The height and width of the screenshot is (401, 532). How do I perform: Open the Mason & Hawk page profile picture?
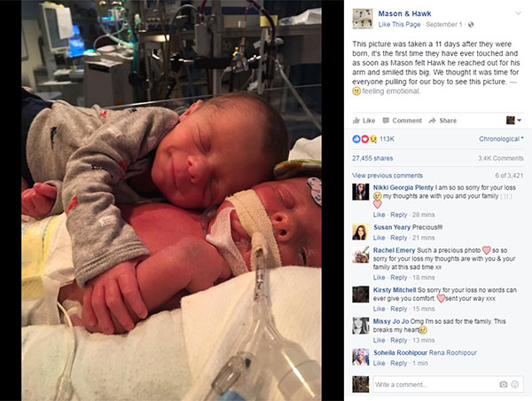[363, 19]
